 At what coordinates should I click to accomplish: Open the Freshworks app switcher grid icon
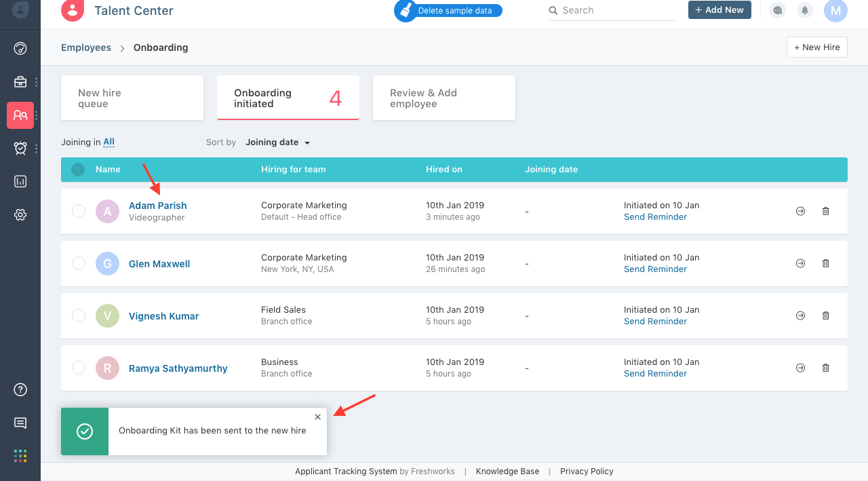20,455
